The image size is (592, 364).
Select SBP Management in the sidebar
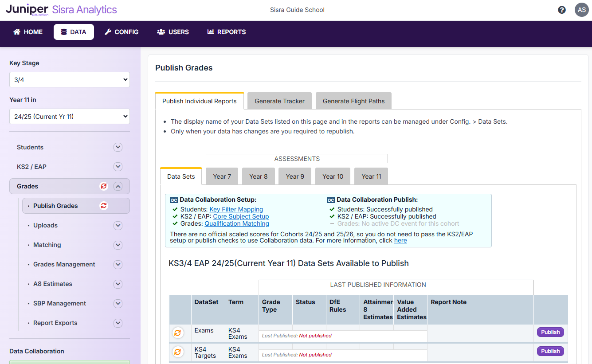(x=59, y=303)
